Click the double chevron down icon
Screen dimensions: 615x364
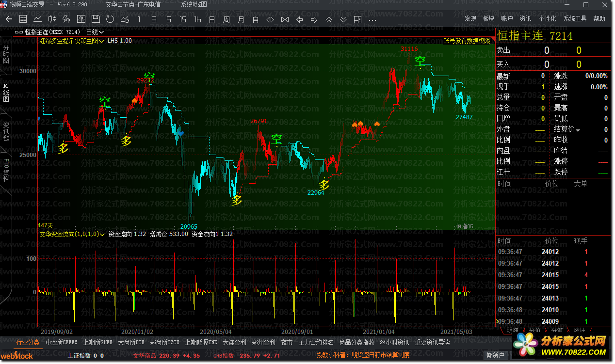tap(343, 19)
